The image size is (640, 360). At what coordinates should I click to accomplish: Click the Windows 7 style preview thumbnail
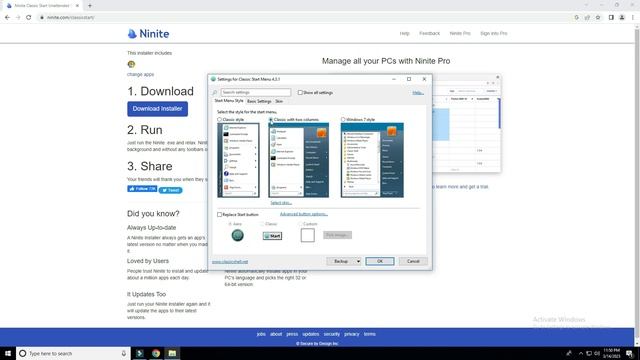coord(372,160)
